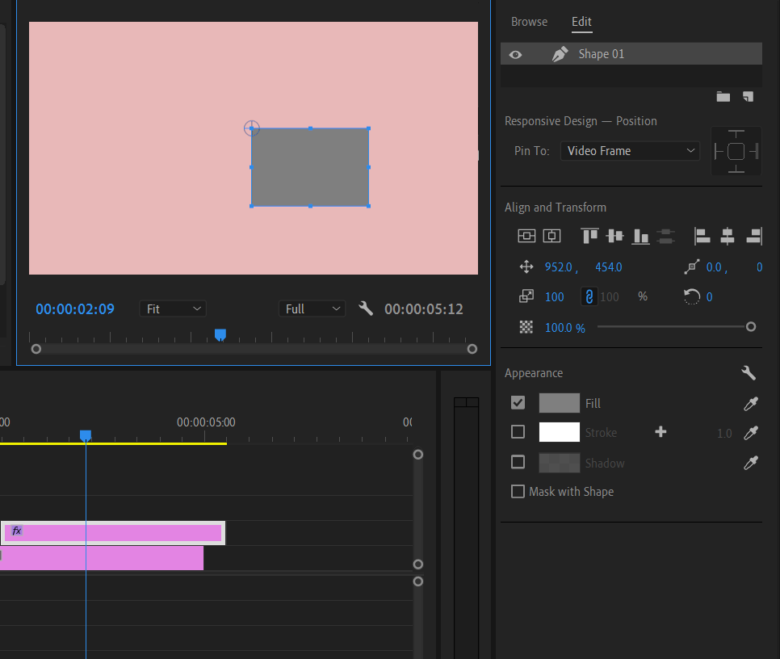780x659 pixels.
Task: Click the anchor point icon
Action: point(691,267)
